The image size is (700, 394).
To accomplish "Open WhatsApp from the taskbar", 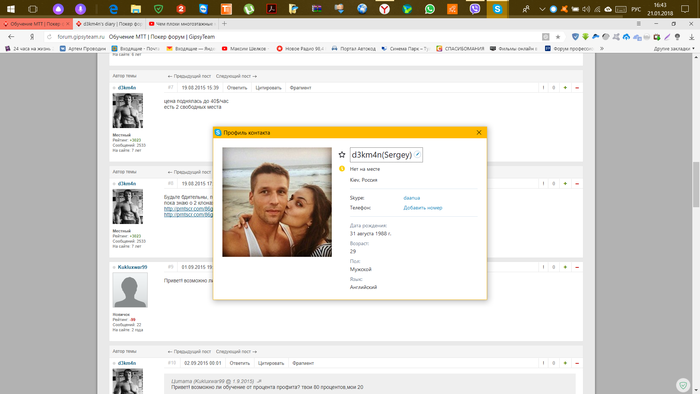I will tap(429, 9).
